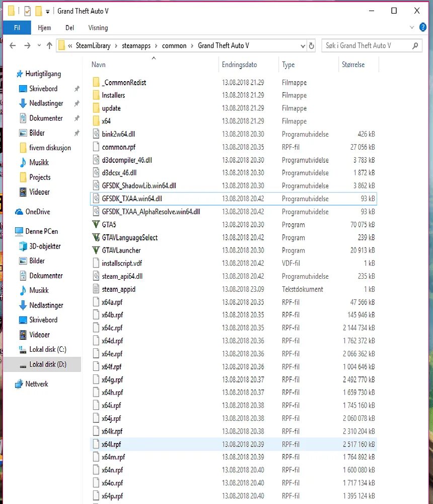The width and height of the screenshot is (433, 504).
Task: Click the Properties icon in title bar
Action: [x=28, y=11]
